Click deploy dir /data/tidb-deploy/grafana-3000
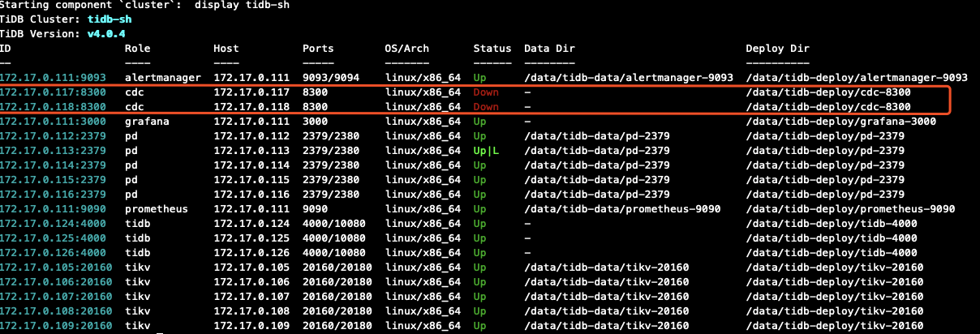 tap(841, 122)
